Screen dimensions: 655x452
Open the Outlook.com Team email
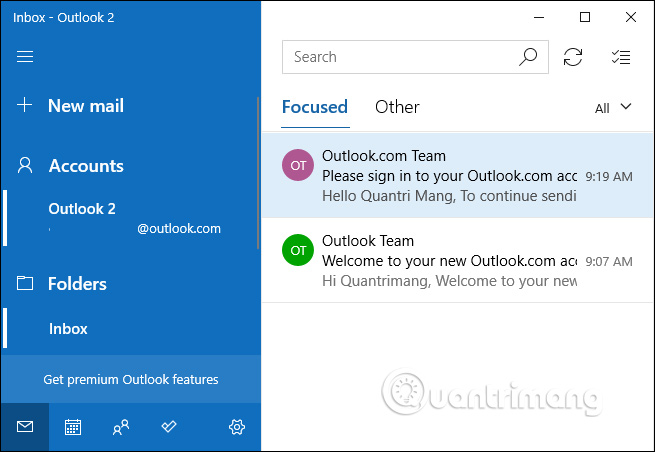(457, 175)
